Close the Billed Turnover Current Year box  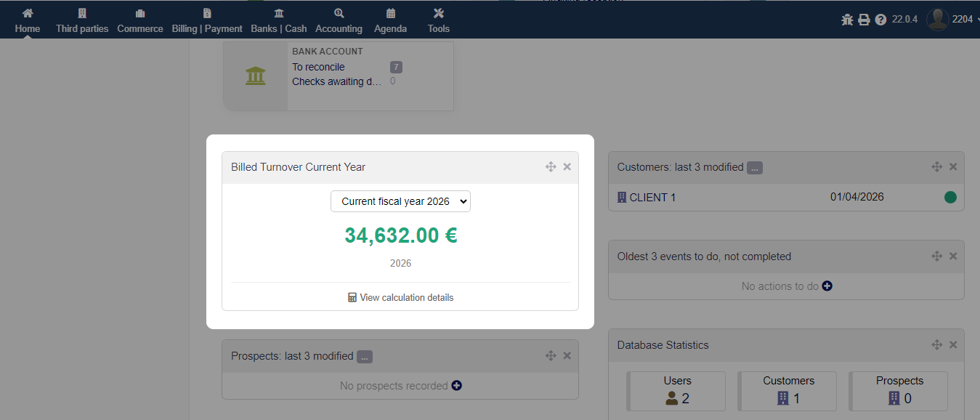coord(567,167)
